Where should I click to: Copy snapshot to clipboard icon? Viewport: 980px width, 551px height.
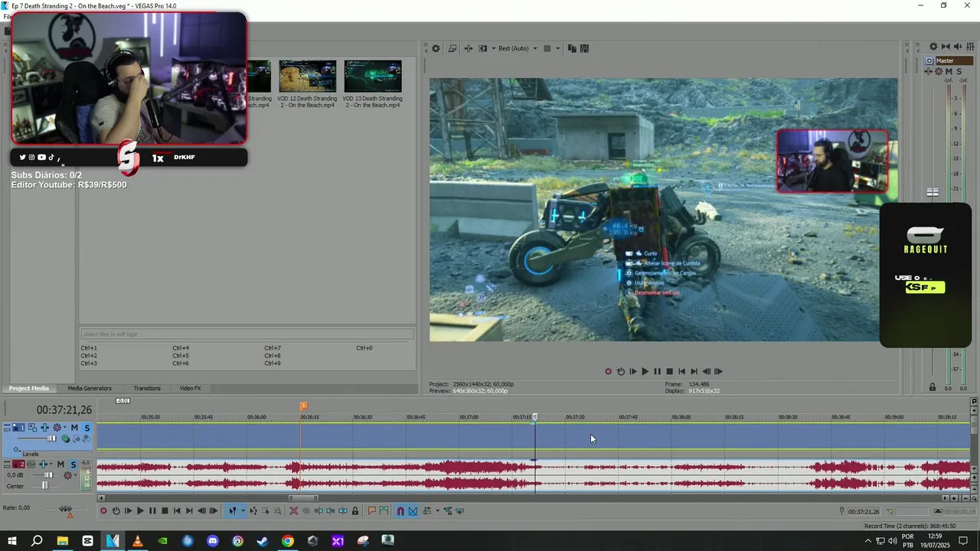(x=572, y=48)
